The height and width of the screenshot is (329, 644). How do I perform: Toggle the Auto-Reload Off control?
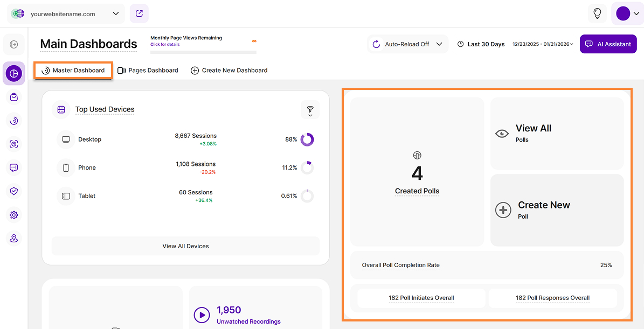(x=408, y=44)
